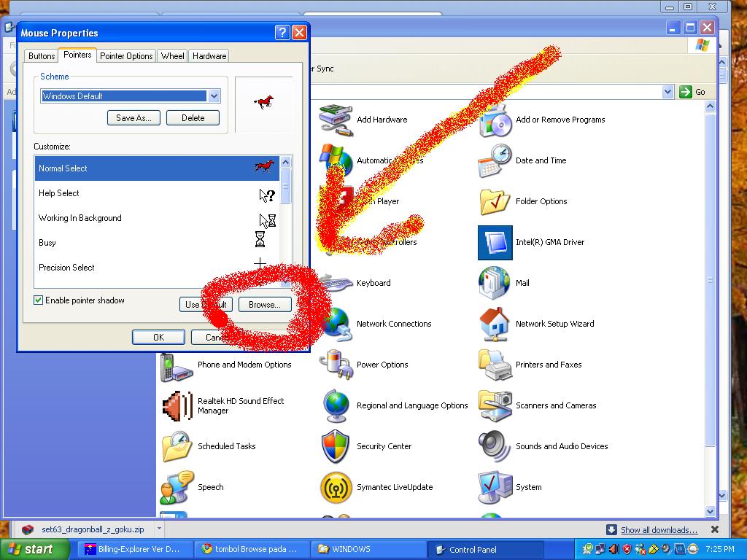Open the Speech applet icon

click(x=177, y=488)
